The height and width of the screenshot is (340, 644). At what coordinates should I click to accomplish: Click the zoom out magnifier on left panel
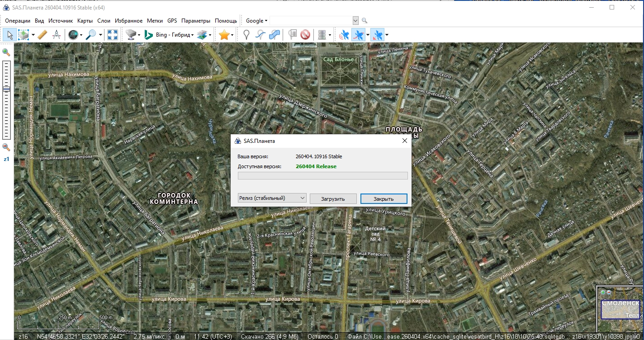coord(6,147)
